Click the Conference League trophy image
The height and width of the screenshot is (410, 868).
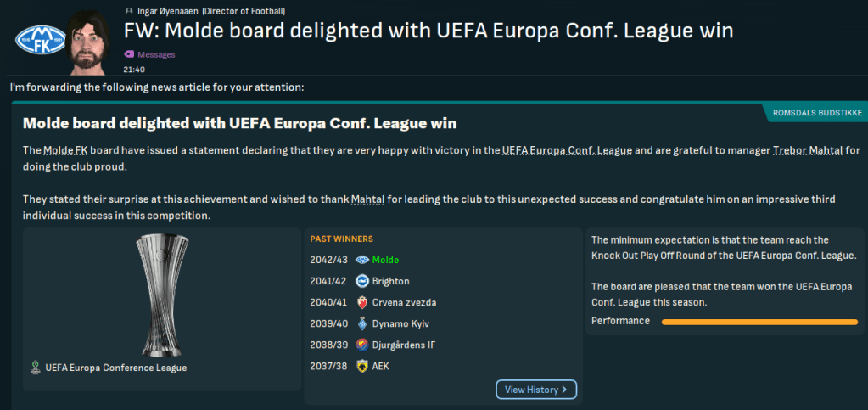coord(162,294)
